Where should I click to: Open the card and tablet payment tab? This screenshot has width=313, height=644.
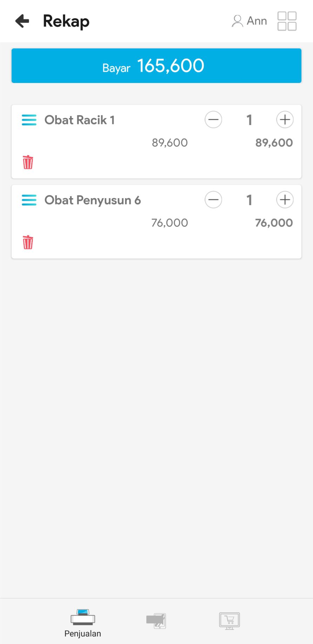156,621
